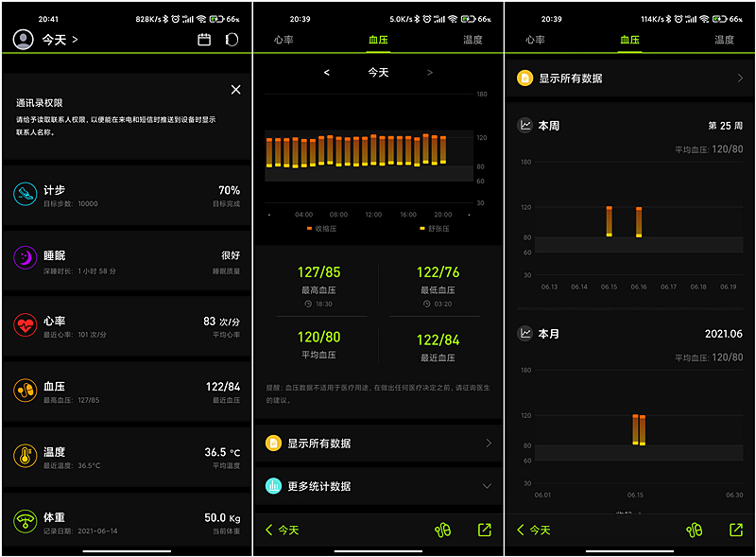Image resolution: width=756 pixels, height=557 pixels.
Task: Tap the 本月 monthly chart icon
Action: (x=525, y=334)
